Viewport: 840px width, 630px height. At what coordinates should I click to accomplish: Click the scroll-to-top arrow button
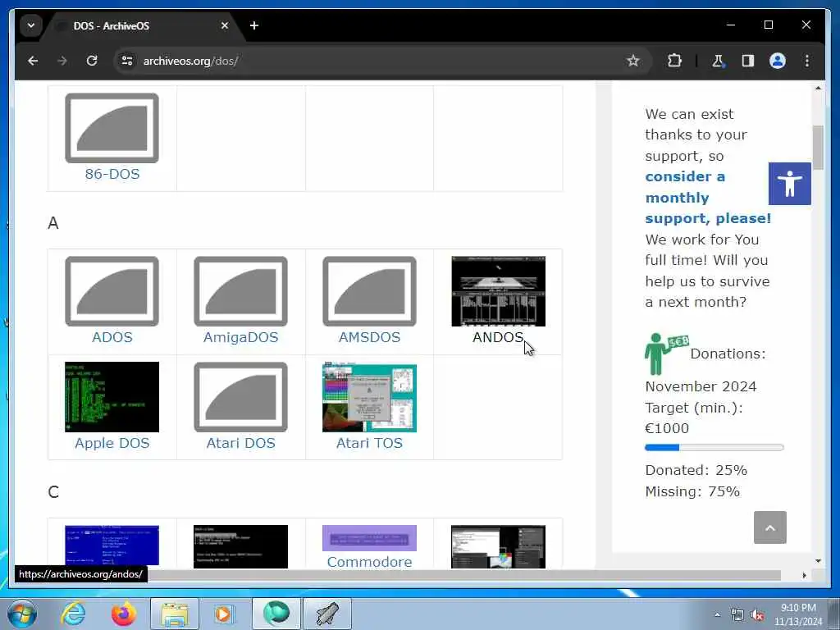pos(769,527)
